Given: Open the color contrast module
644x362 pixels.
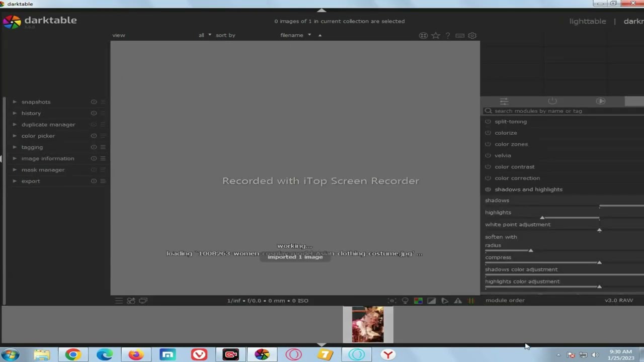Looking at the screenshot, I should tap(514, 167).
